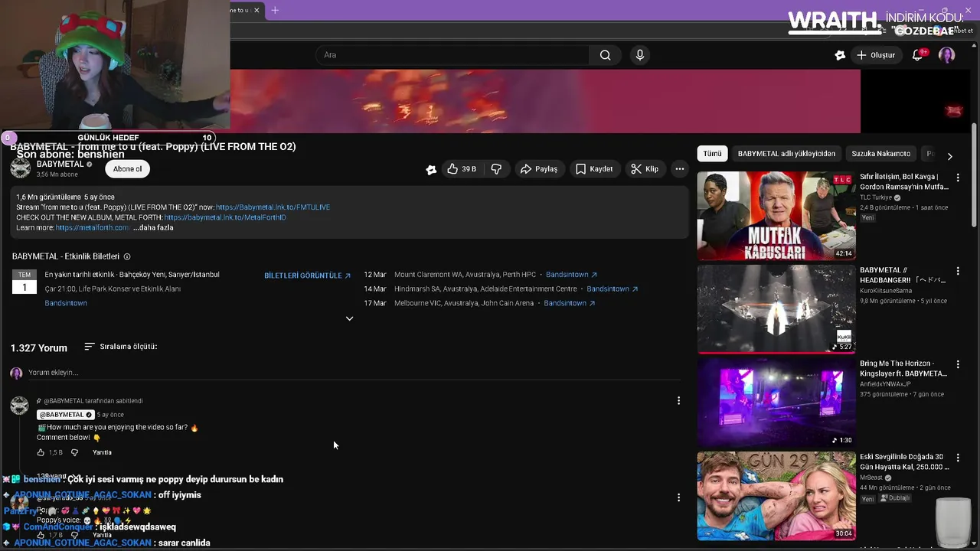Save video with Kaydet button
Viewport: 980px width, 551px height.
pyautogui.click(x=594, y=169)
